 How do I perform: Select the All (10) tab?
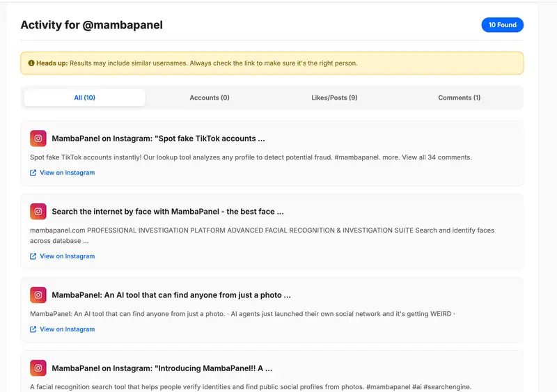click(84, 97)
